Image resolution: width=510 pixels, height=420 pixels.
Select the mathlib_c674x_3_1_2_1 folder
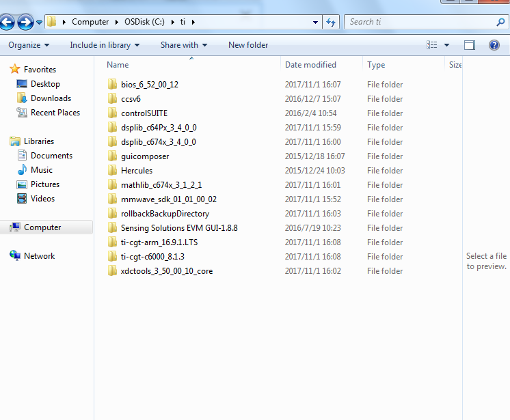point(161,185)
